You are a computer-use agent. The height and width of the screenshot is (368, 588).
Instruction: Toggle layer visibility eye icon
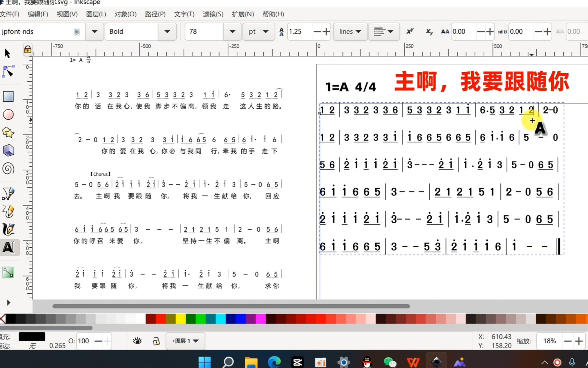[x=137, y=341]
